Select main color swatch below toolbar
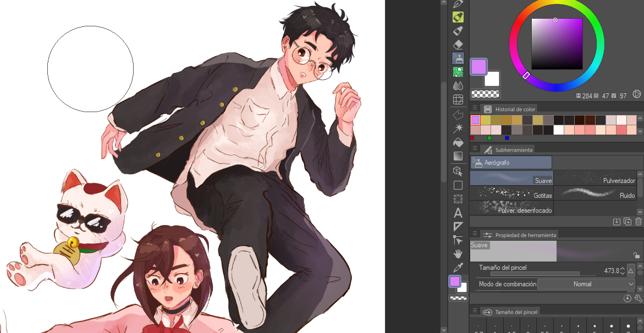This screenshot has height=333, width=644. tap(454, 281)
